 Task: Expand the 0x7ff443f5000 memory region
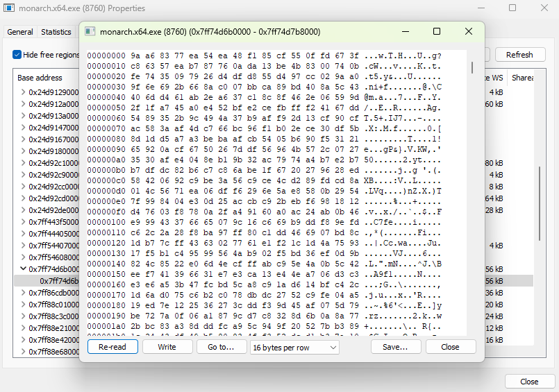click(23, 222)
